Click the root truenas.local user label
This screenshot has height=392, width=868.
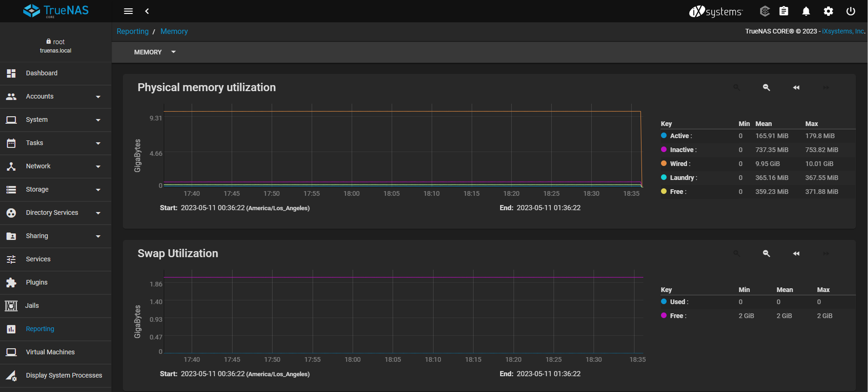pos(56,46)
